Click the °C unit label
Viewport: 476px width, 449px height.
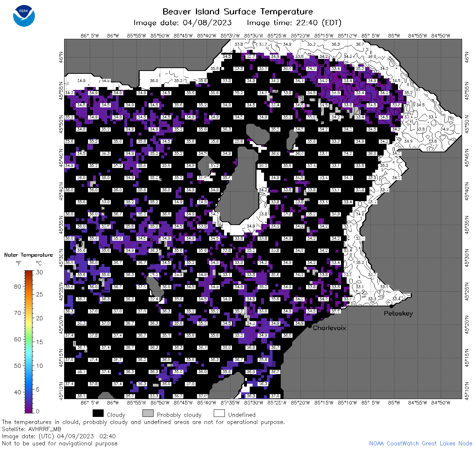pyautogui.click(x=39, y=263)
